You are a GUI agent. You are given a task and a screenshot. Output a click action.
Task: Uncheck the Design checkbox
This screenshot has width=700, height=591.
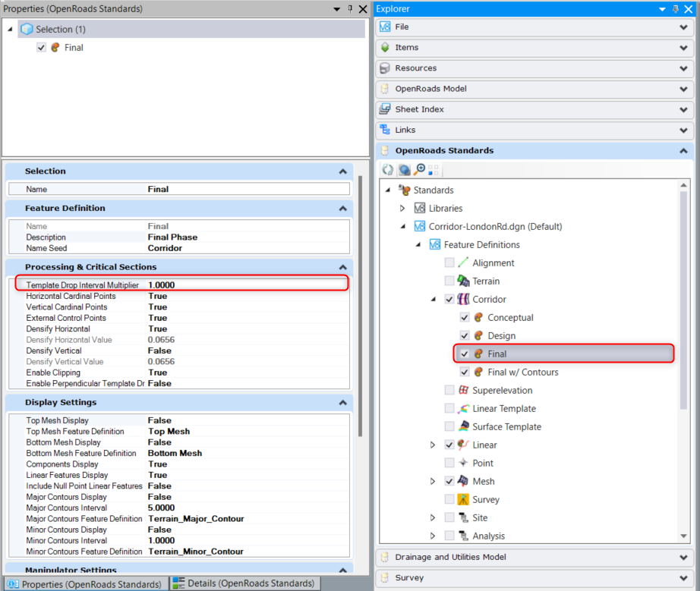(x=465, y=335)
